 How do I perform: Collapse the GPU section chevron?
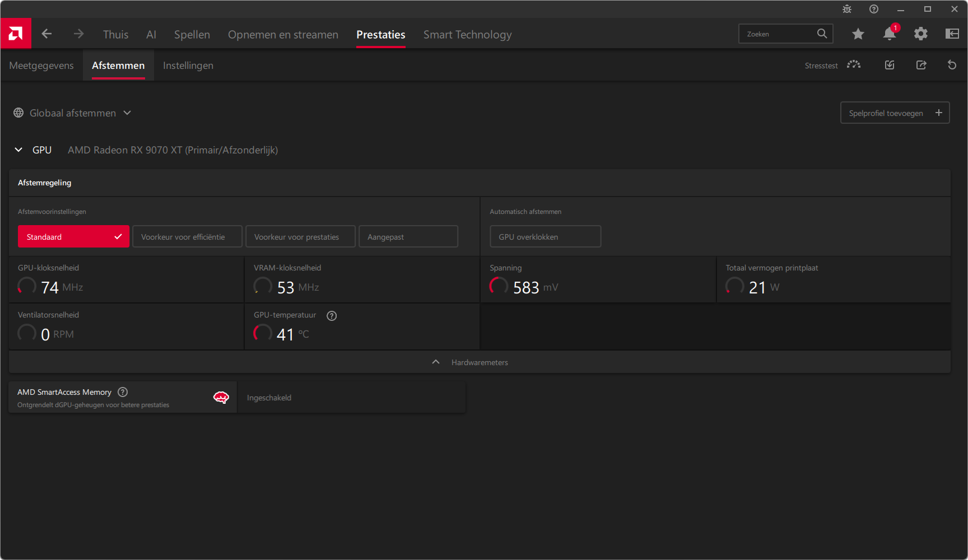[x=18, y=150]
